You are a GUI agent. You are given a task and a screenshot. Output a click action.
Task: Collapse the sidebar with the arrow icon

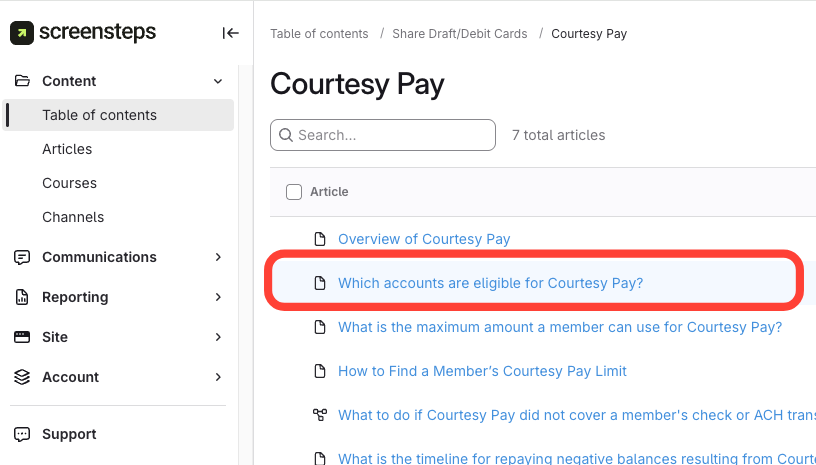point(230,33)
